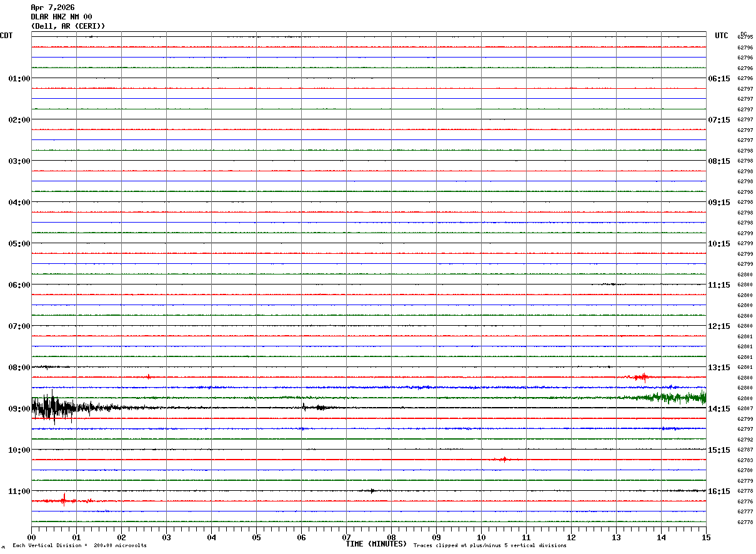756x554 pixels.
Task: Click the red spike on the 11:15 trace
Action: [64, 500]
